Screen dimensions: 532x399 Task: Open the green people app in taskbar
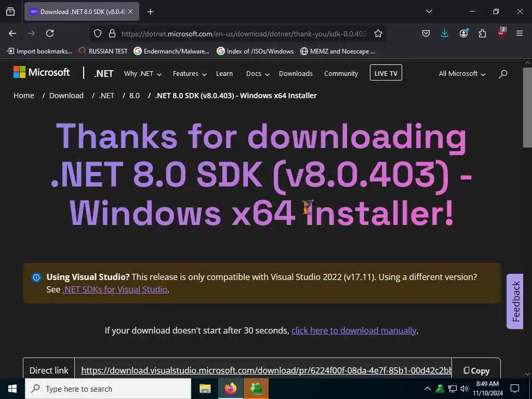click(x=256, y=389)
